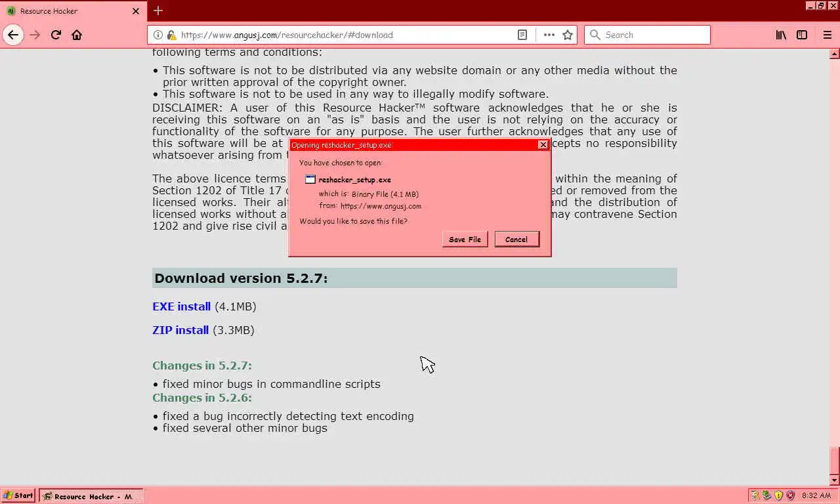
Task: Bookmark this page with the star icon
Action: click(568, 35)
